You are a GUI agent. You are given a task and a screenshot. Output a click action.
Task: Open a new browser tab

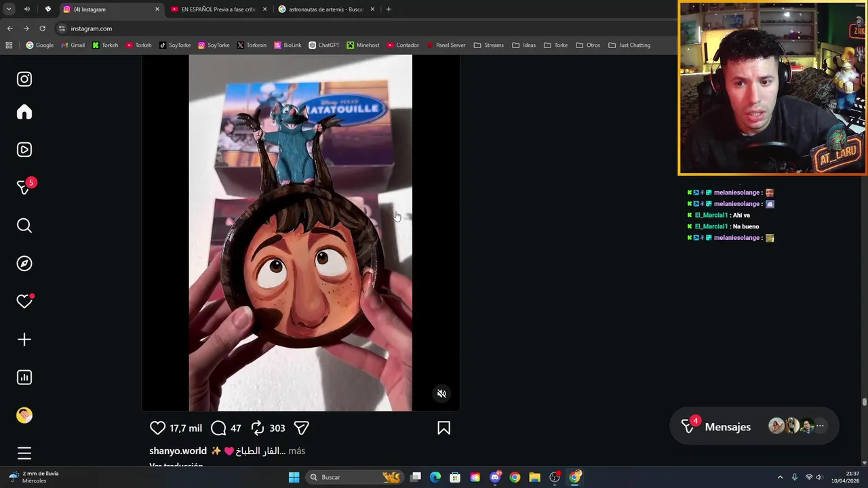click(389, 9)
